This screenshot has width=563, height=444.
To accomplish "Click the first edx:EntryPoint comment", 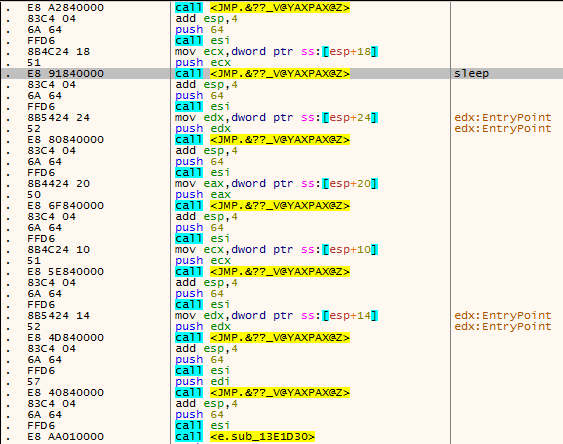I will tap(503, 118).
